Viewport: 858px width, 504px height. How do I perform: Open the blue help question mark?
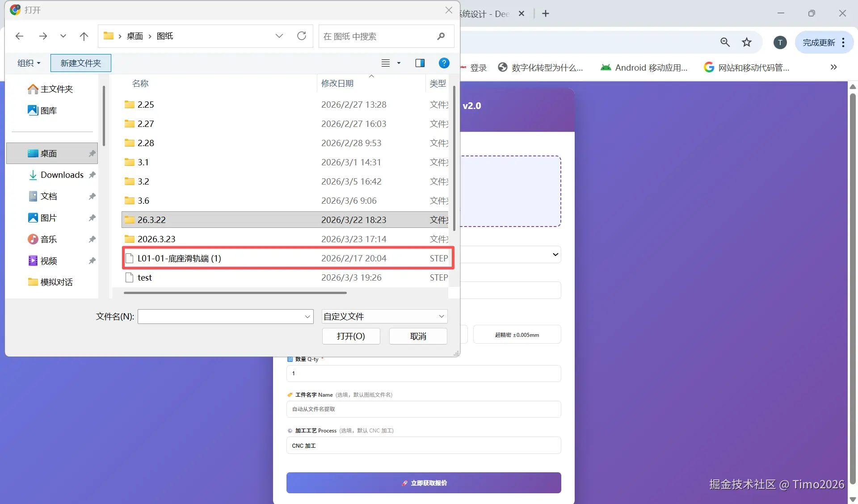pyautogui.click(x=444, y=63)
